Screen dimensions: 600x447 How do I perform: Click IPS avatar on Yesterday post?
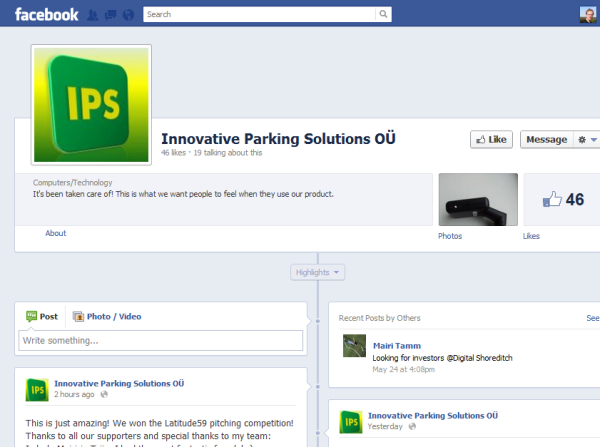coord(351,422)
